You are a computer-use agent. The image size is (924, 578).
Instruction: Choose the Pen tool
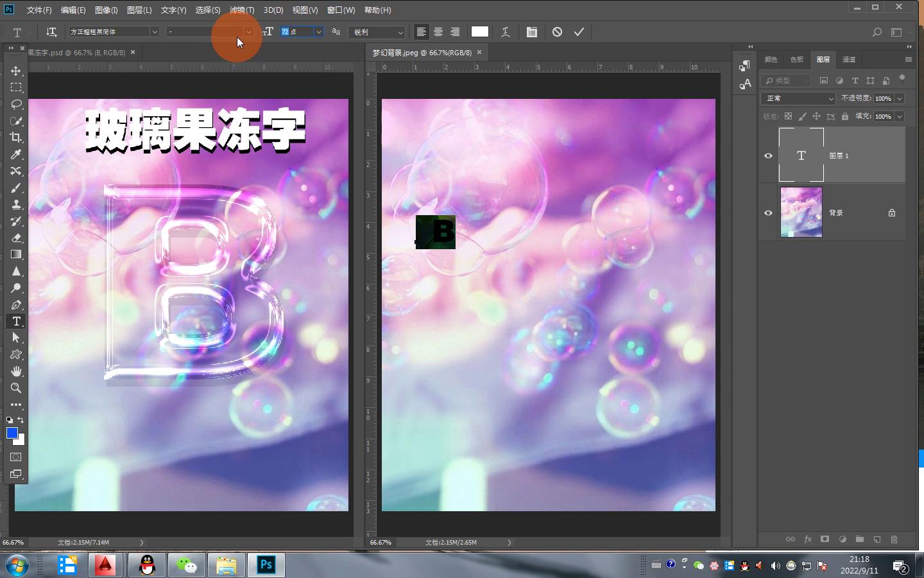16,304
